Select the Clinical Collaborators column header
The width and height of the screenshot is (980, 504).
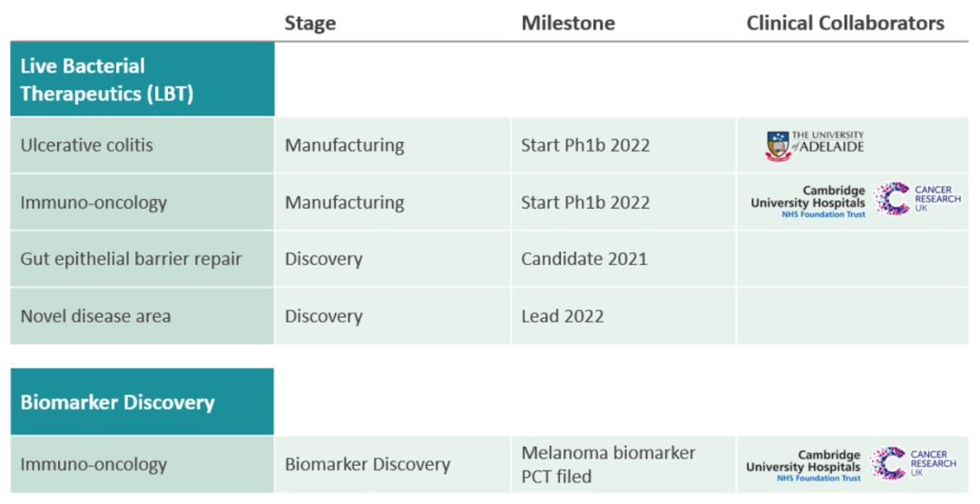845,24
